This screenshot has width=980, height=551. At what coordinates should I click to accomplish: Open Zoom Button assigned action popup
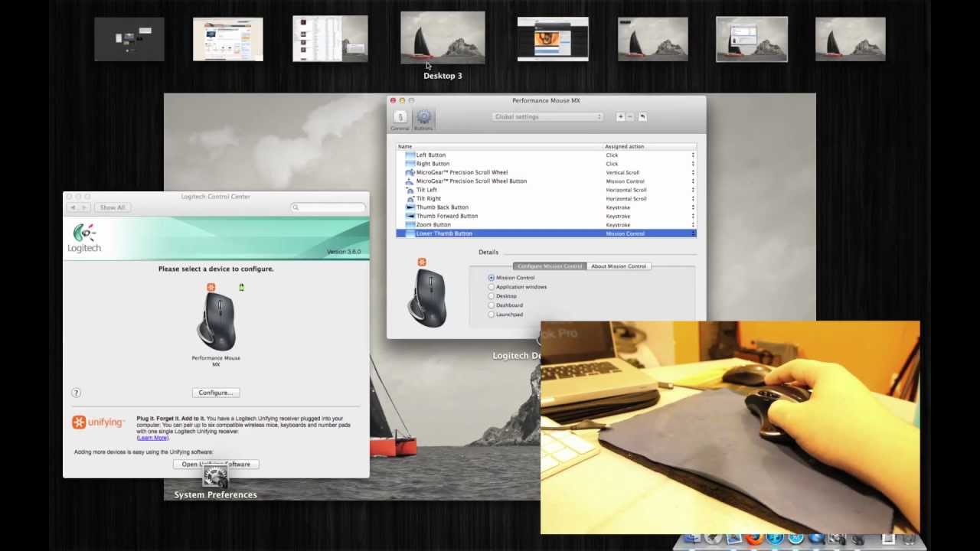coord(693,225)
